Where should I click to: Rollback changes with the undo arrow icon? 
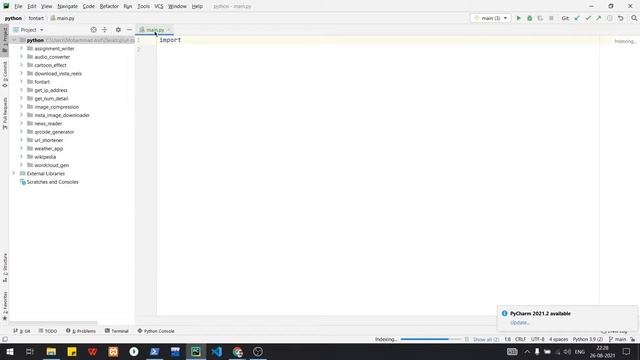(x=620, y=18)
